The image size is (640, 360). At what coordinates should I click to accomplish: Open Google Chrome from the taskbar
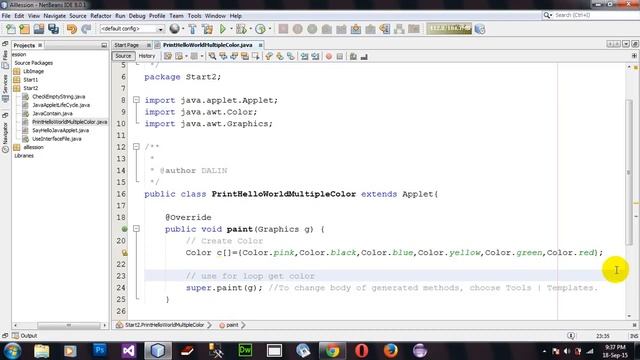click(x=332, y=351)
